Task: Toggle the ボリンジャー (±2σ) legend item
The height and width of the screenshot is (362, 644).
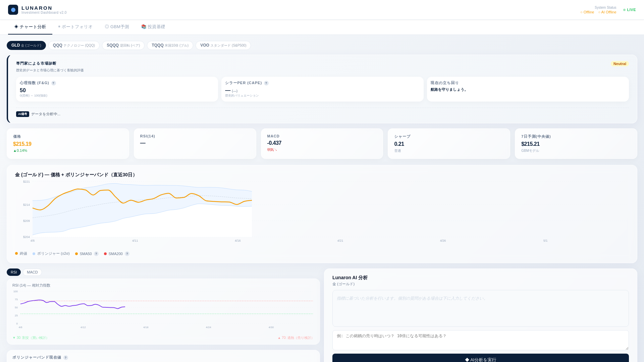Action: coord(51,254)
